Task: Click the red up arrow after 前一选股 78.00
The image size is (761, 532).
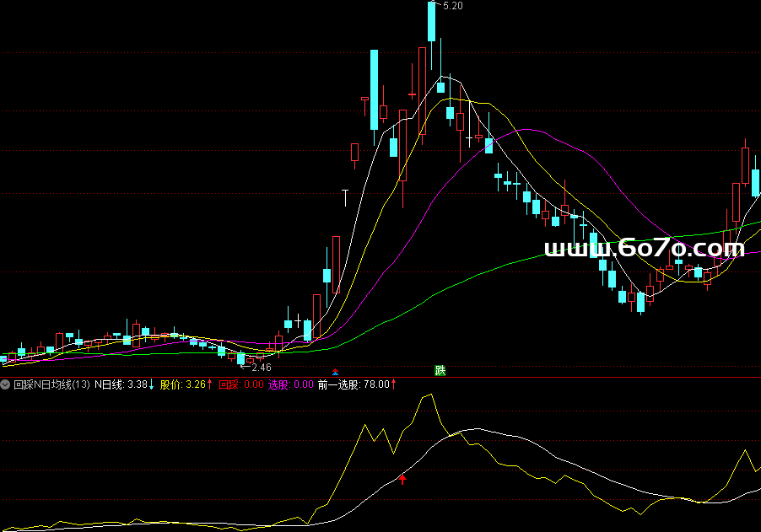Action: pyautogui.click(x=394, y=384)
